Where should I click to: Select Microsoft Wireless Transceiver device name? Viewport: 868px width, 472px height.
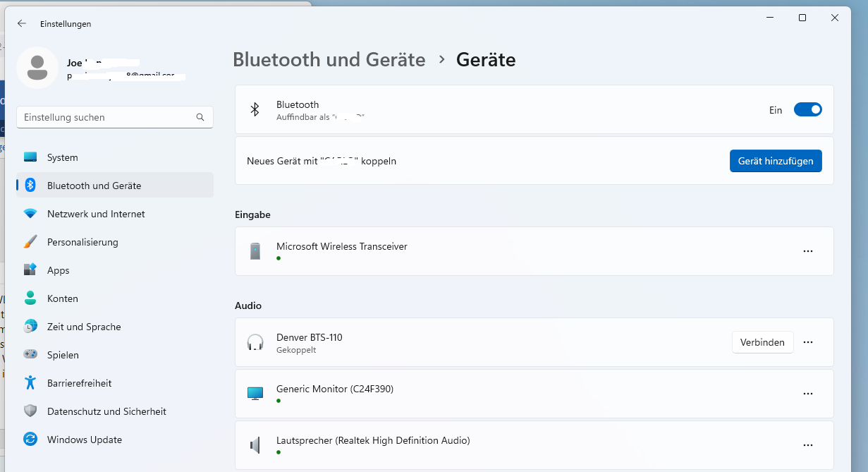[342, 246]
